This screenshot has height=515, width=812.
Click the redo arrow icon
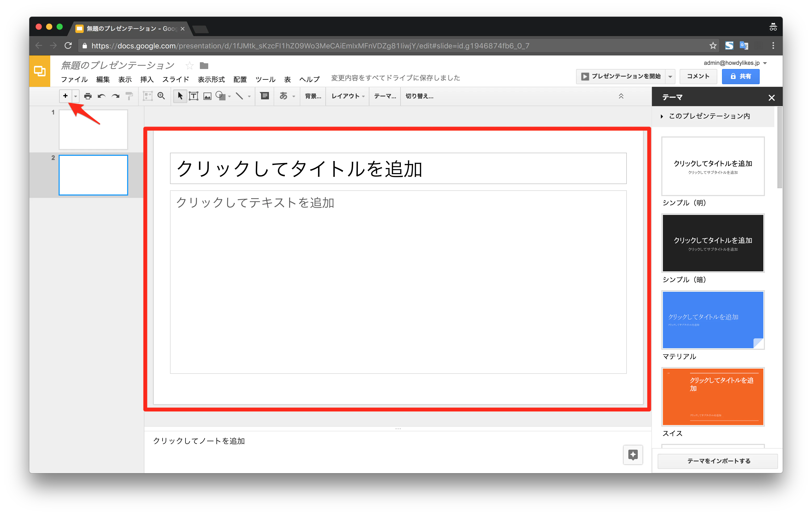(115, 96)
